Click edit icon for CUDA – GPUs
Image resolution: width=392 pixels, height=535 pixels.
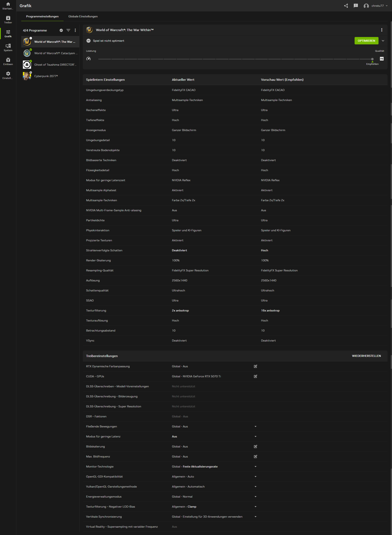[x=255, y=376]
